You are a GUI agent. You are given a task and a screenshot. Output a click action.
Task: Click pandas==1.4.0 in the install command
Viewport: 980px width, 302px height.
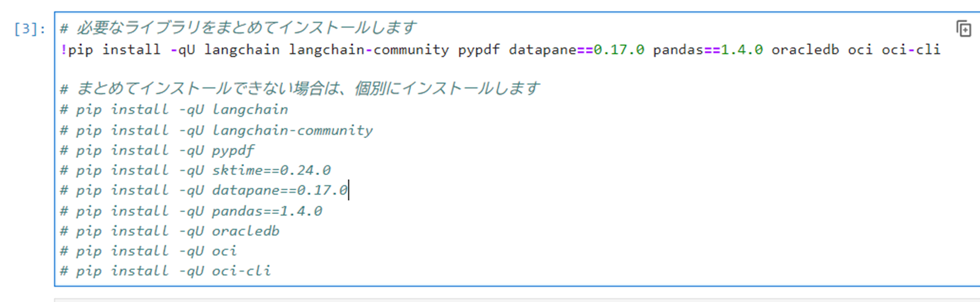coord(708,49)
